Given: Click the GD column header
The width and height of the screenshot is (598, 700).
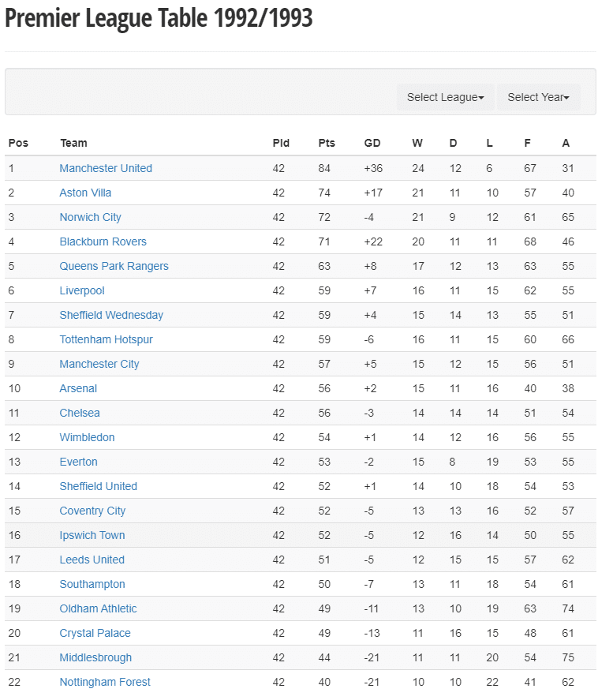Looking at the screenshot, I should pos(372,143).
